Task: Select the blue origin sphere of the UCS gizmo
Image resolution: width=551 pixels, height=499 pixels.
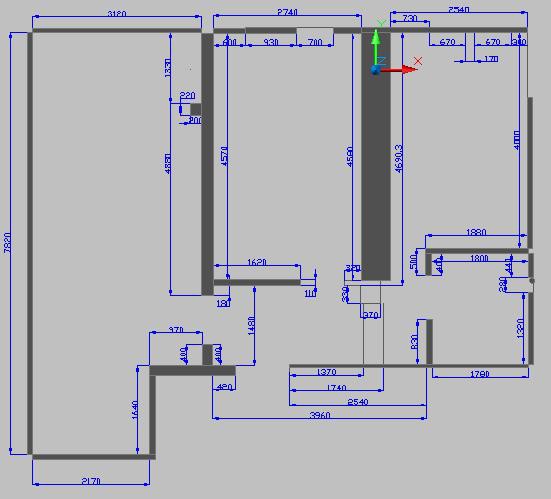Action: pos(375,70)
